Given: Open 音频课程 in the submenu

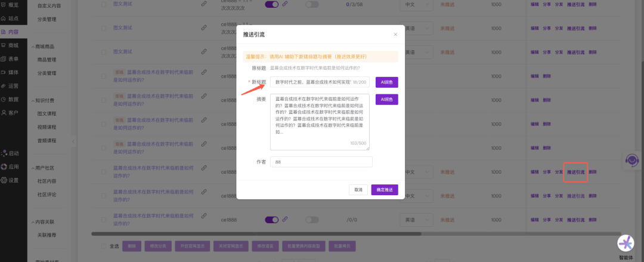Looking at the screenshot, I should click(47, 140).
